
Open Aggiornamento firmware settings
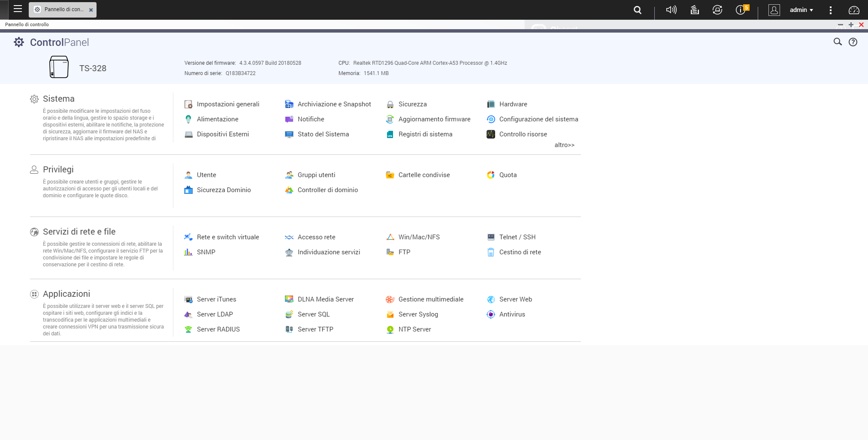(434, 119)
